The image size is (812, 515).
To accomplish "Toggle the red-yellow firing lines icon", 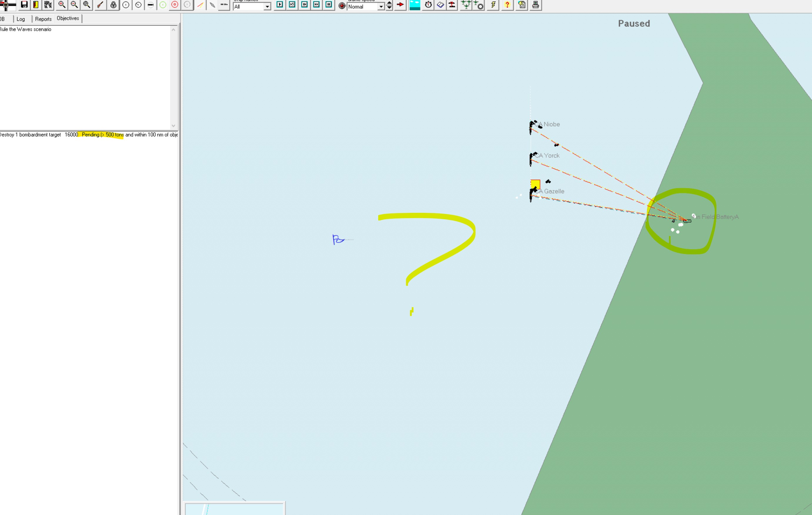I will [x=200, y=5].
